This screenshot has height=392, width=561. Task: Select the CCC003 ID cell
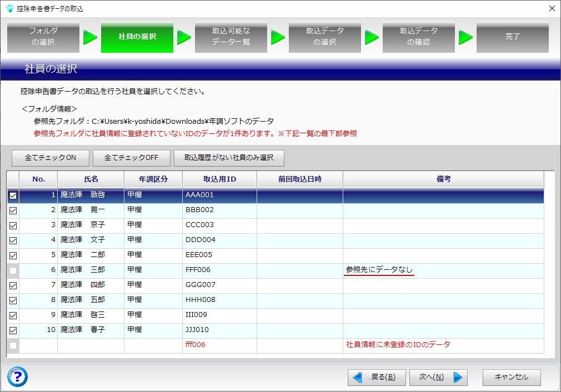click(219, 225)
